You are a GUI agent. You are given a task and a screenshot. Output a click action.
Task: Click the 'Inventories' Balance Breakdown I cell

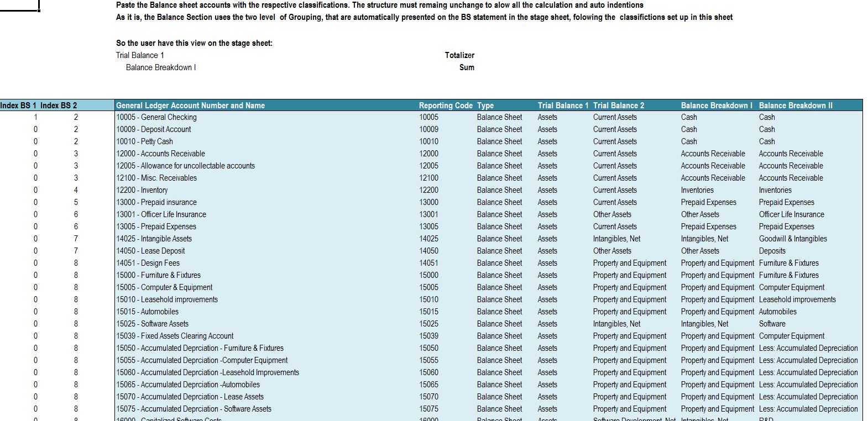pos(697,190)
